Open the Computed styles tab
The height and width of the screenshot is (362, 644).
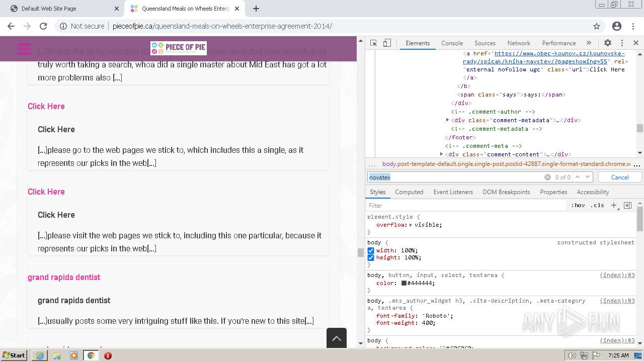coord(409,192)
